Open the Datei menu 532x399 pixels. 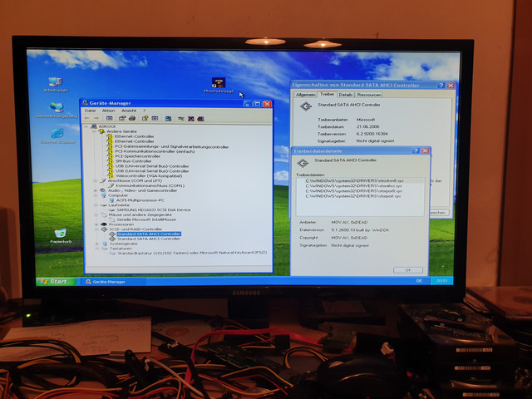coord(91,111)
